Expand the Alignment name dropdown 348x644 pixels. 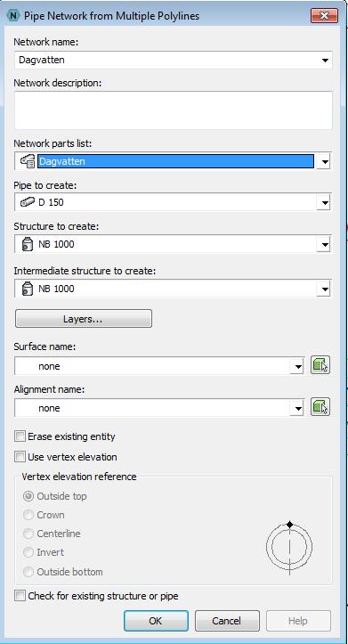tap(296, 408)
